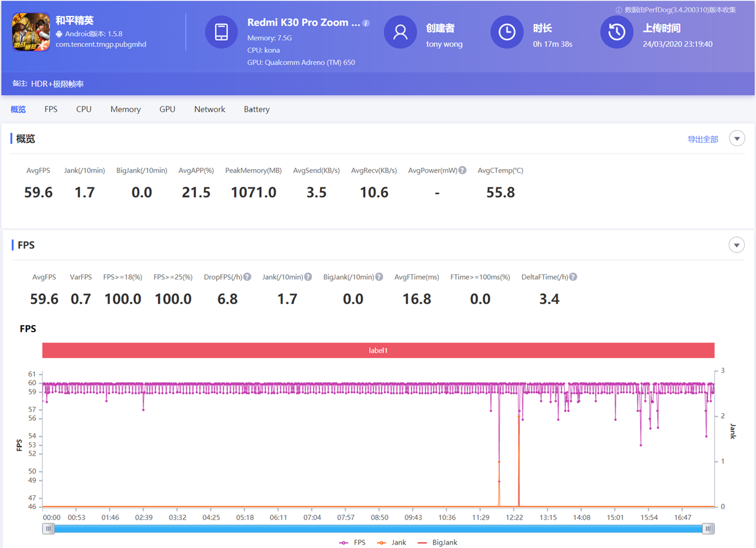The image size is (756, 548).
Task: Click the GPU Qualcomm Adreno 650 text
Action: tap(301, 62)
